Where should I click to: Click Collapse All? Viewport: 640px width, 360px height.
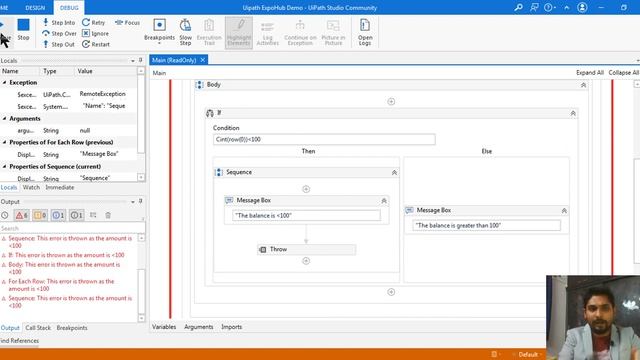(x=623, y=72)
